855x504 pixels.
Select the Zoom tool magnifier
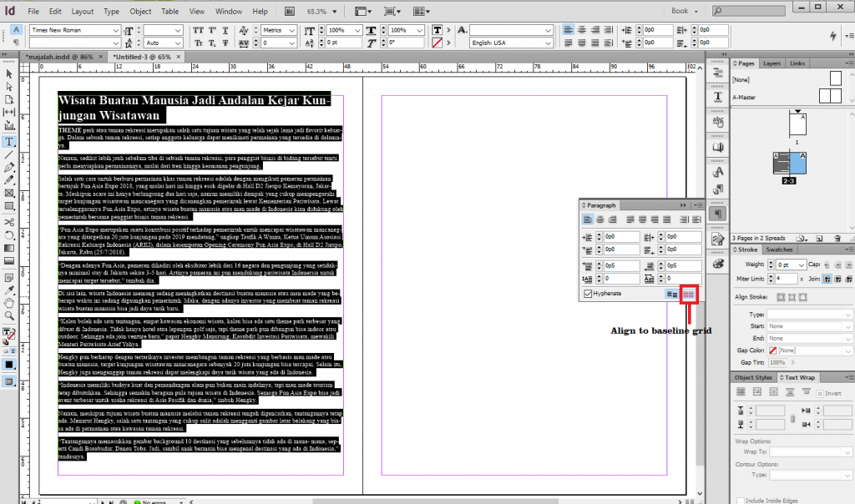point(9,315)
